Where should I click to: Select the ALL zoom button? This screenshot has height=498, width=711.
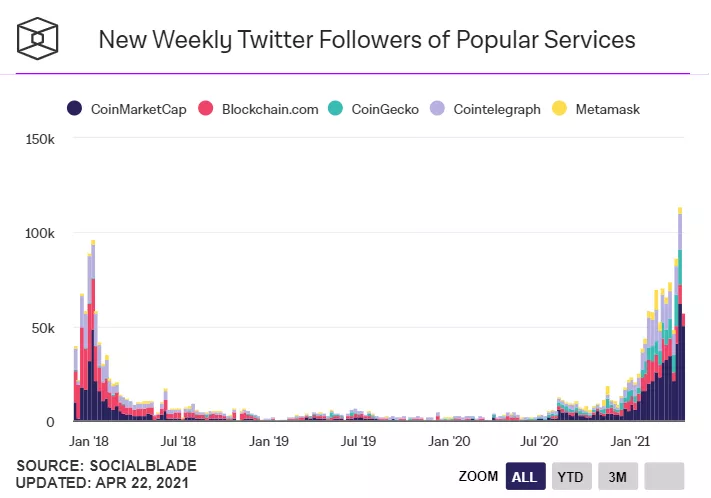pyautogui.click(x=526, y=476)
